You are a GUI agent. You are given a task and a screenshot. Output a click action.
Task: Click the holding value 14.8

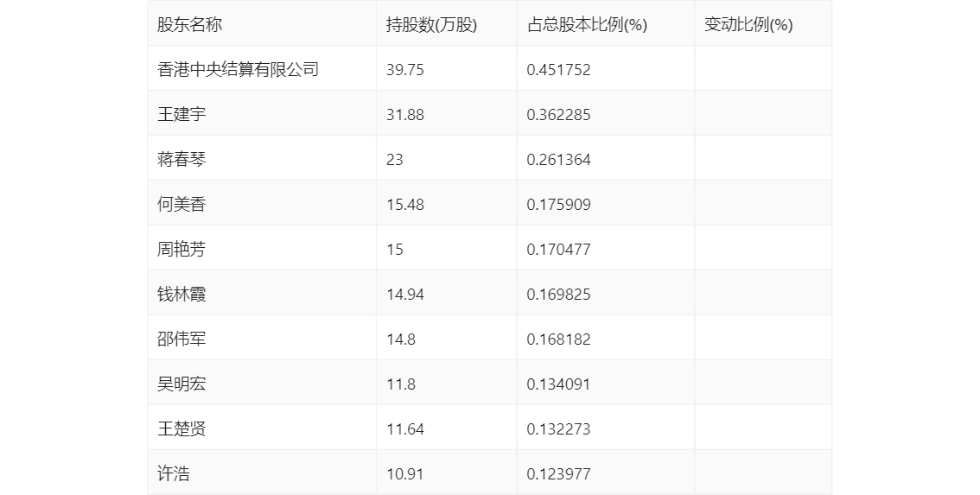(x=401, y=340)
